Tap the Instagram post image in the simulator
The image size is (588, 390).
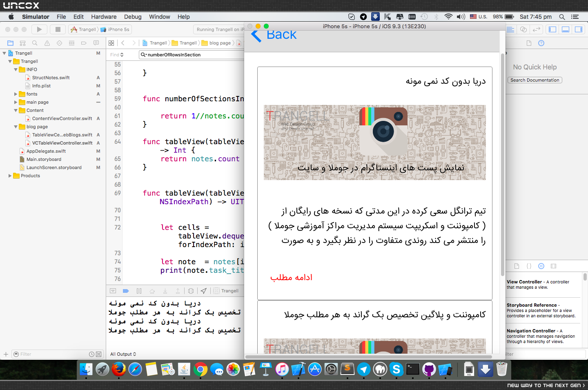coord(375,143)
